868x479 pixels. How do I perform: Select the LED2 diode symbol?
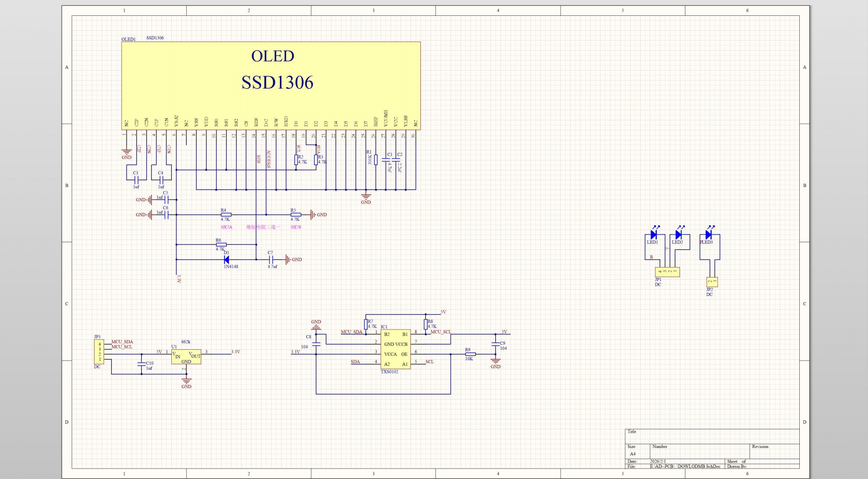[x=678, y=235]
